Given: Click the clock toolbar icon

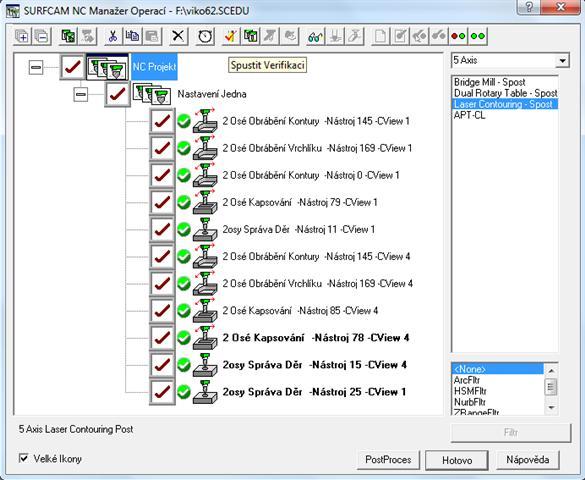Looking at the screenshot, I should 204,36.
